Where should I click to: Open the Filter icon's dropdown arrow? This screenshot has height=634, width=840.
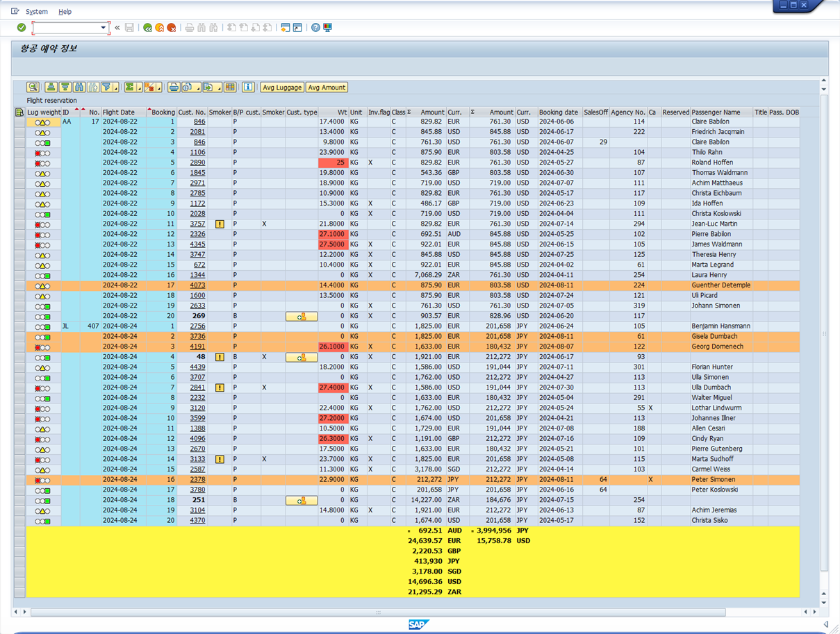point(116,87)
